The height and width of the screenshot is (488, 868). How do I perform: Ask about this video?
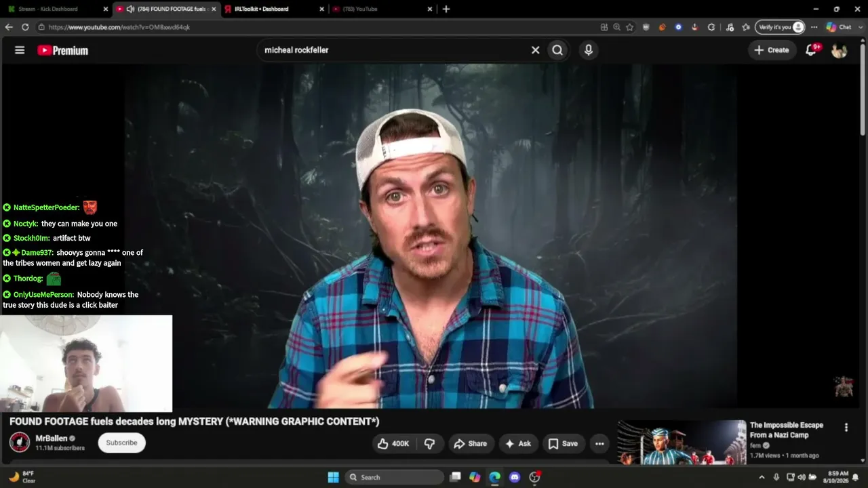(518, 444)
